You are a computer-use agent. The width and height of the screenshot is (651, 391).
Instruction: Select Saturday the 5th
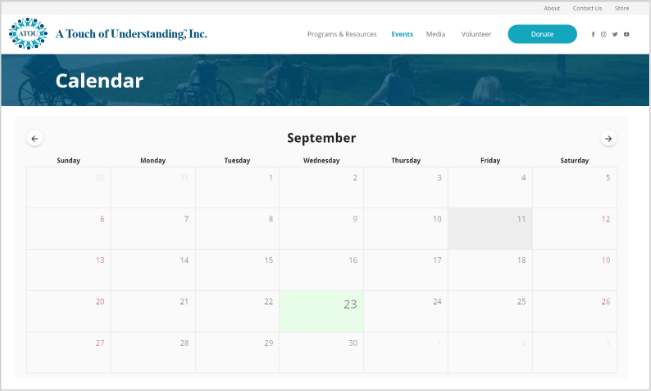point(575,188)
